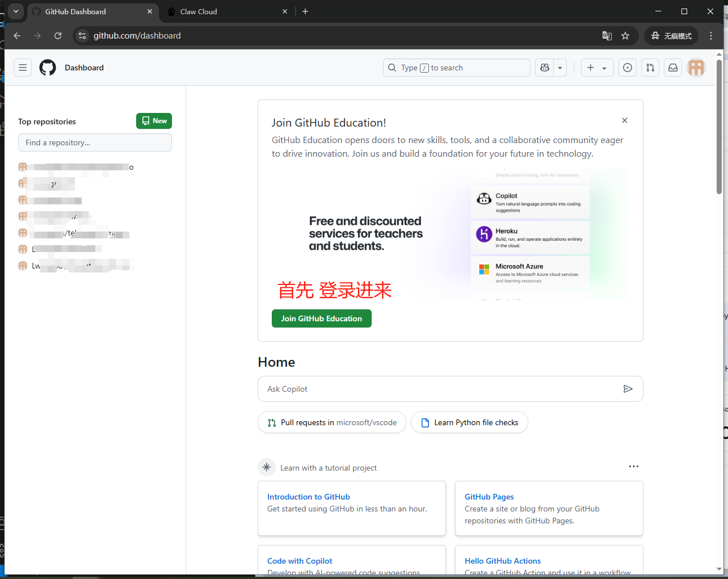This screenshot has width=728, height=579.
Task: Create a new repository with New button
Action: coord(154,121)
